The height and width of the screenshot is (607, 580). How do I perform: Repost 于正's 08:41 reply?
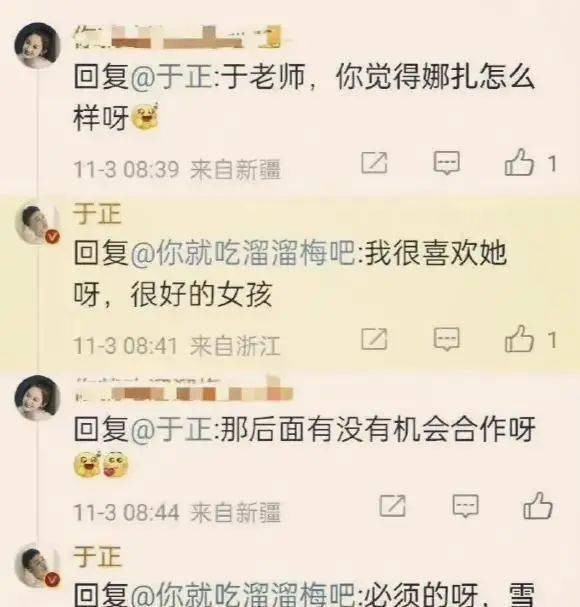pos(374,339)
